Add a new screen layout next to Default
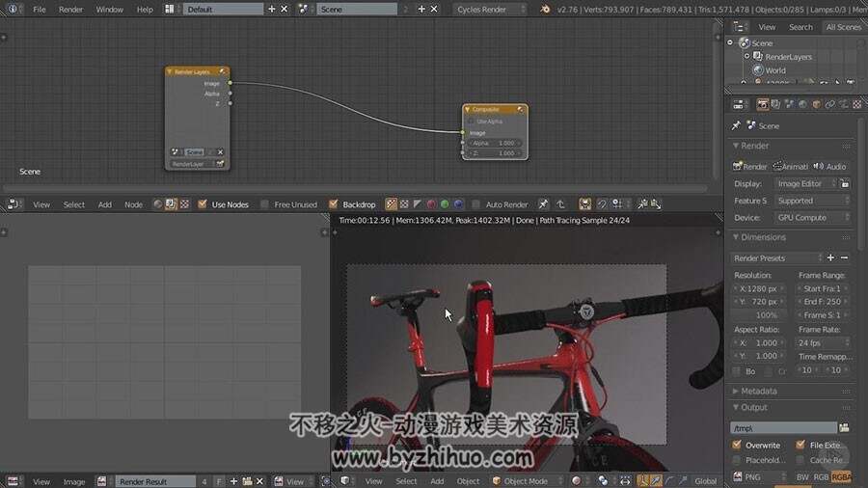 [x=271, y=9]
